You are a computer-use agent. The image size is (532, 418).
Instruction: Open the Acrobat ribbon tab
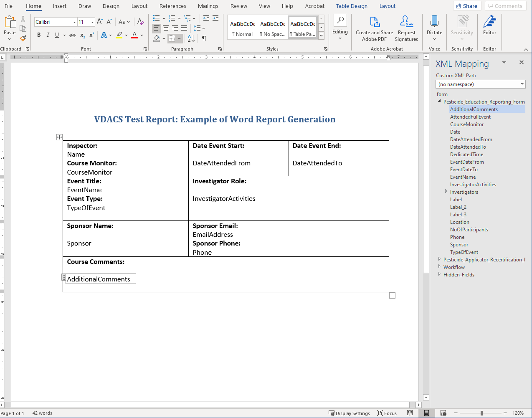(x=315, y=6)
